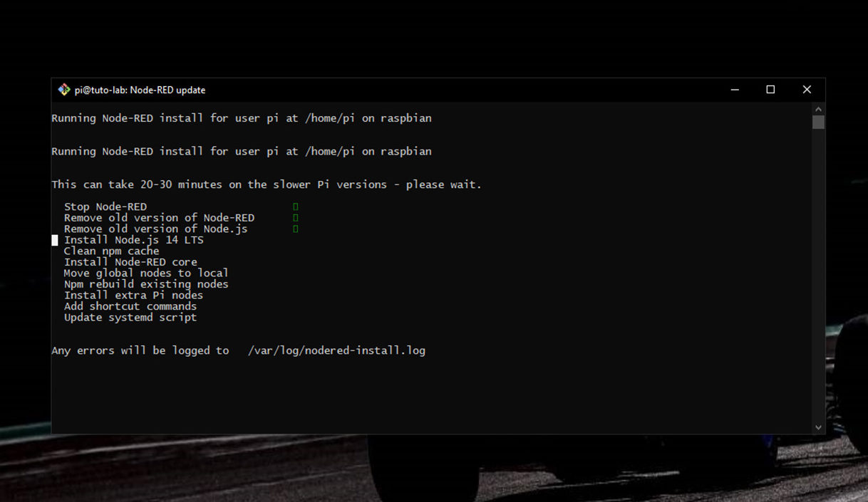Click the 'Stop Node-RED' step line

click(x=105, y=206)
